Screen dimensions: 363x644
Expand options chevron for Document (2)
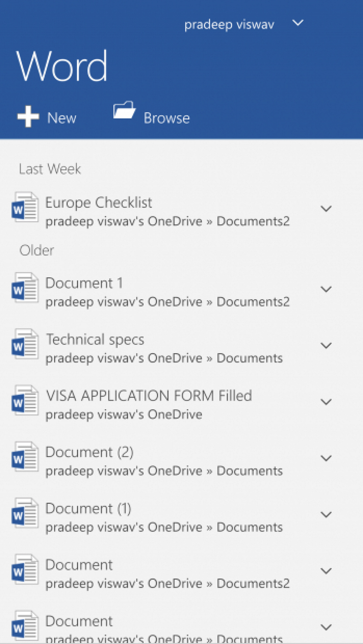pos(326,458)
